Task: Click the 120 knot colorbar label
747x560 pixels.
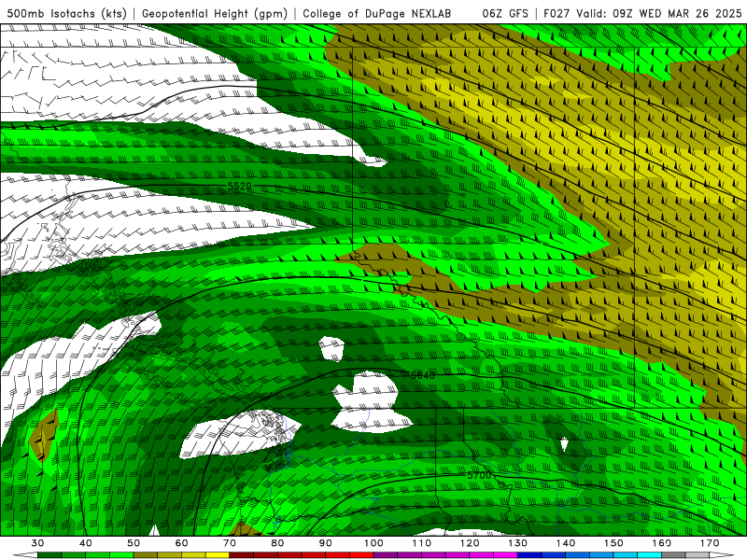Action: point(470,543)
